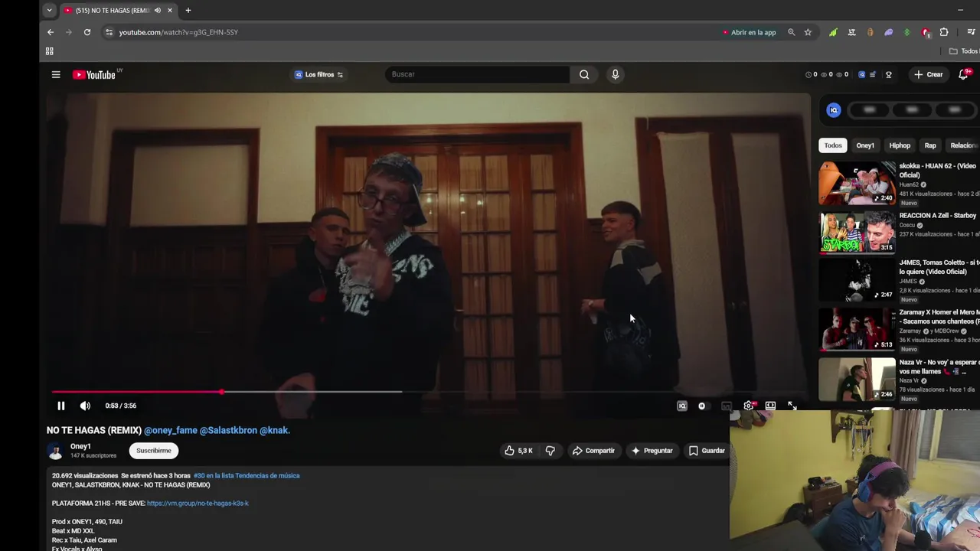The image size is (980, 551).
Task: Click the Crear button
Action: (928, 74)
